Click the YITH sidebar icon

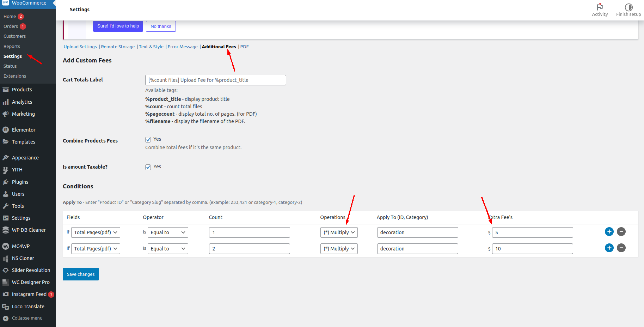tap(6, 170)
